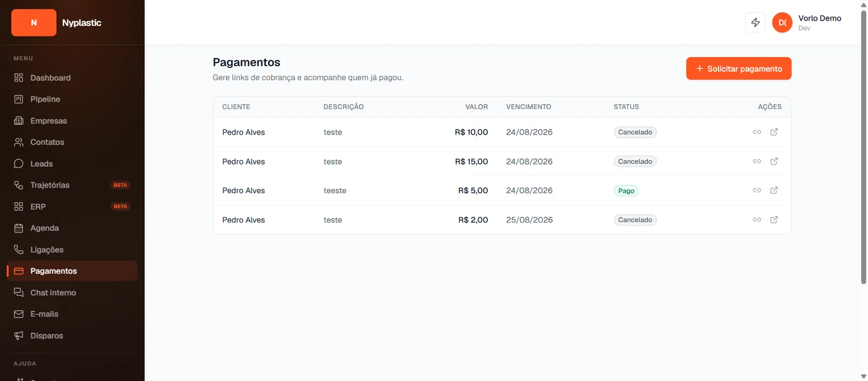Navigate to Disparos
The image size is (868, 381).
(72, 335)
